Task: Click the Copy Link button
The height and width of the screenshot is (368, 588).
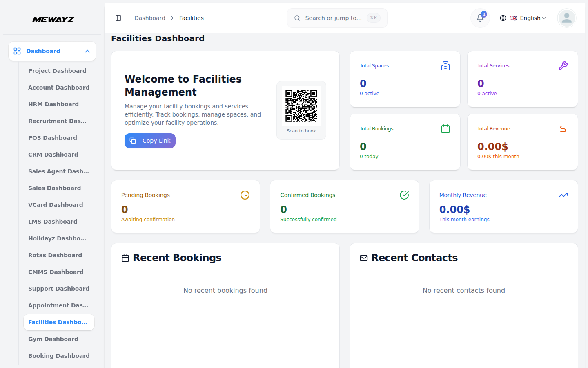Action: pyautogui.click(x=150, y=141)
